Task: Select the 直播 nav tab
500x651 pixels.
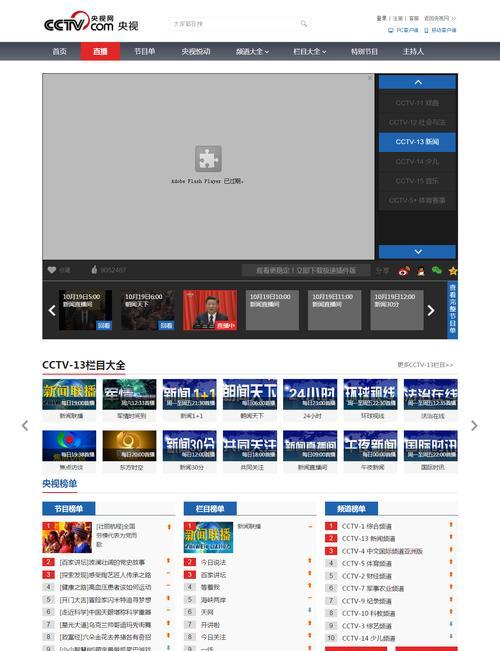Action: click(x=100, y=51)
